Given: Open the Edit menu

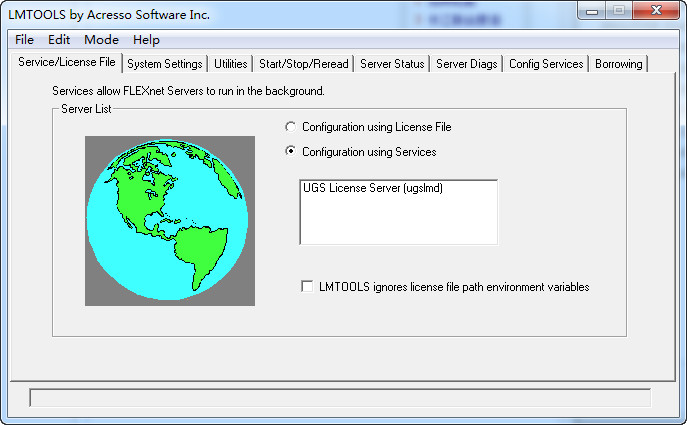Looking at the screenshot, I should (x=59, y=40).
